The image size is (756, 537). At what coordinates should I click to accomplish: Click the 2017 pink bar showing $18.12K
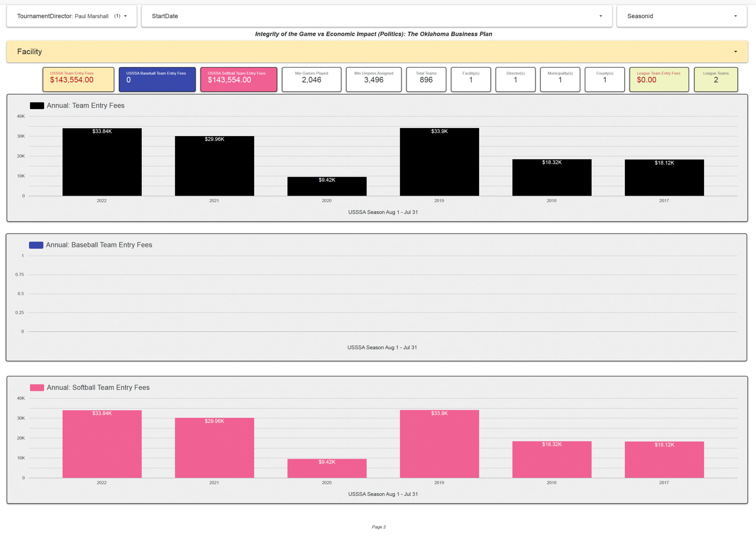point(664,460)
